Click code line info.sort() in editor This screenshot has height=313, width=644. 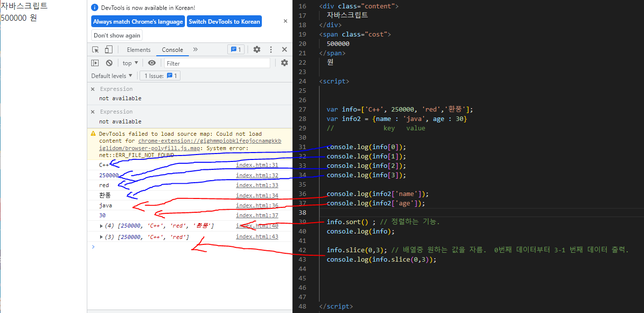pos(383,222)
